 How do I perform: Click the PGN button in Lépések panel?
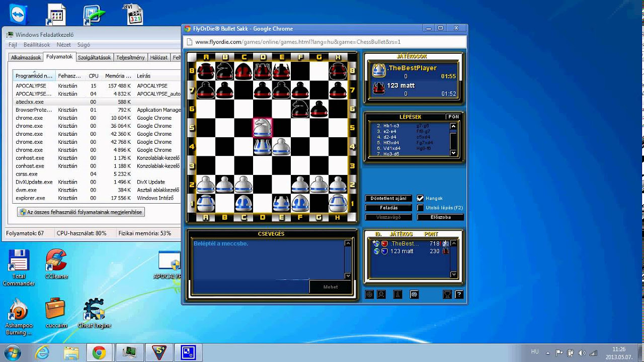(453, 117)
